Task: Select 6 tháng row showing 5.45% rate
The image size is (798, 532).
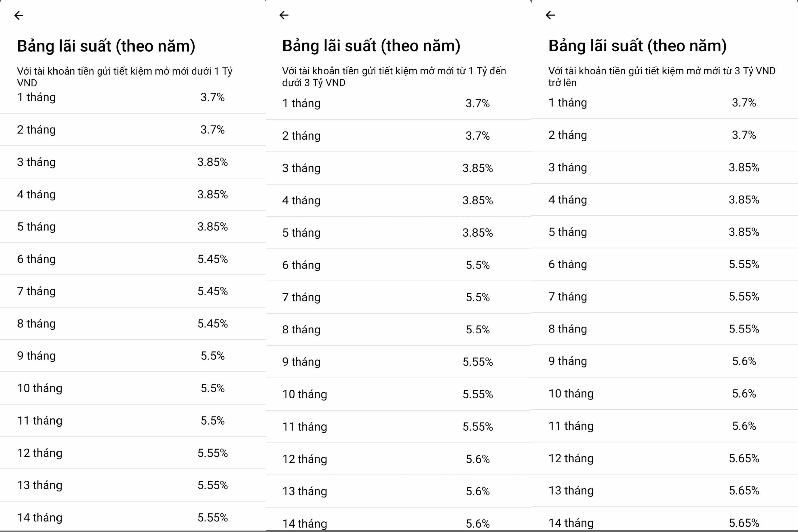Action: pyautogui.click(x=132, y=259)
